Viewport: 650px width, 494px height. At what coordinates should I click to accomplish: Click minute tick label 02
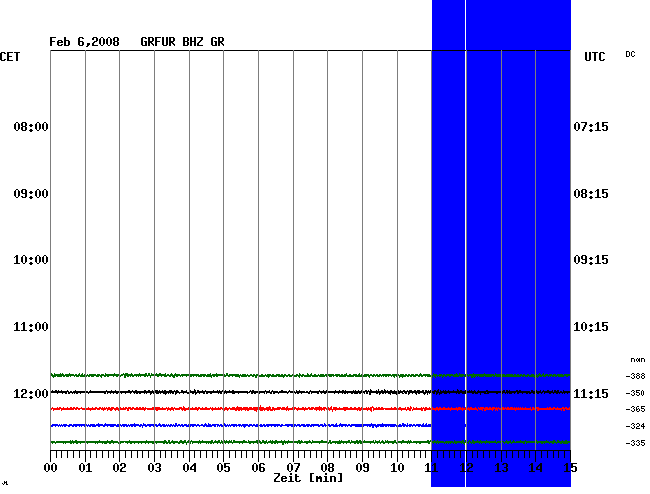point(119,468)
